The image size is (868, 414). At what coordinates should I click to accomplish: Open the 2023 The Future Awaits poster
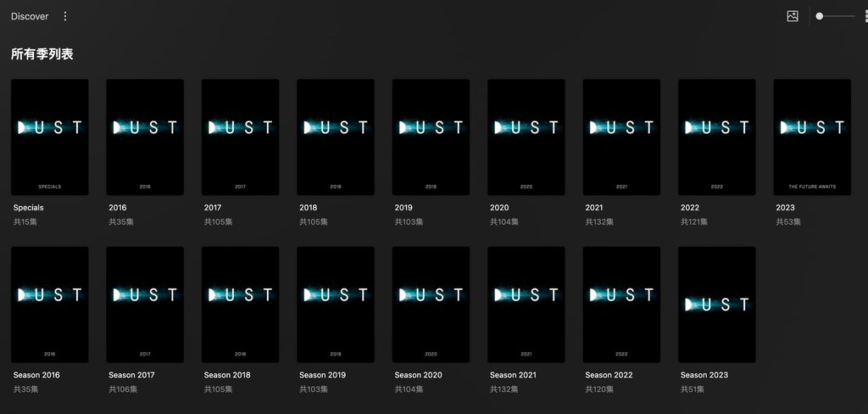coord(811,137)
